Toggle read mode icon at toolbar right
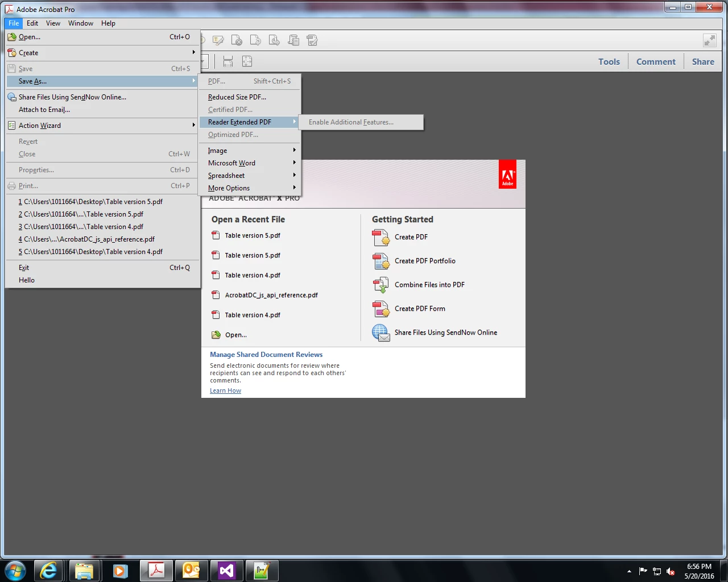Viewport: 728px width, 582px height. [x=709, y=40]
